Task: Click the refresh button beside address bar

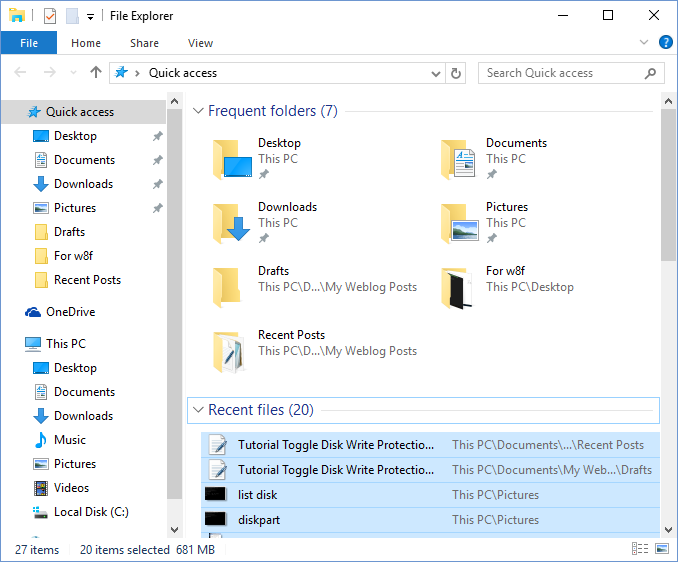Action: point(457,73)
